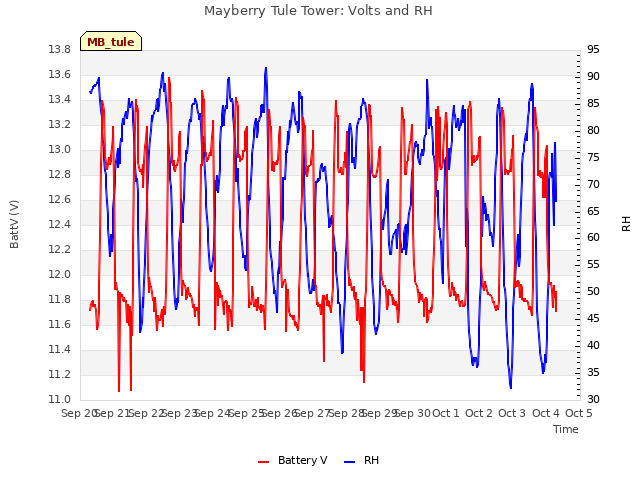
Task: Click the BattV (V) axis label
Action: click(14, 224)
